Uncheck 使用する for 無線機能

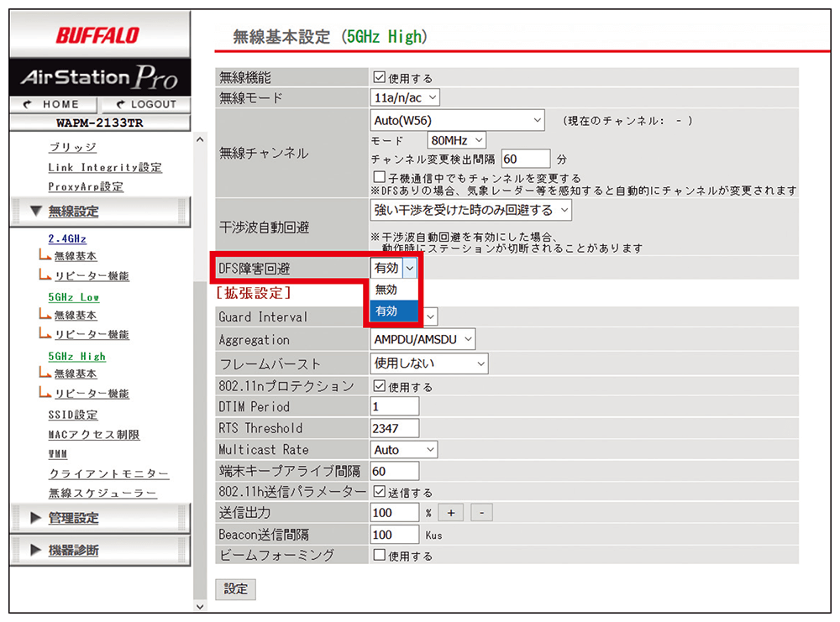point(379,76)
